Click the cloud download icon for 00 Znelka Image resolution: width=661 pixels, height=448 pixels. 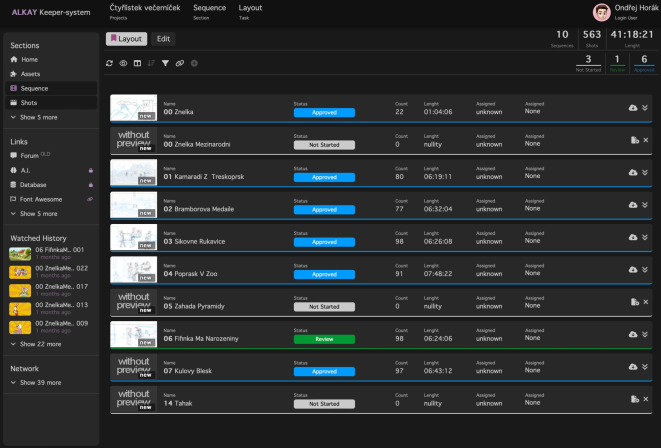pyautogui.click(x=633, y=108)
